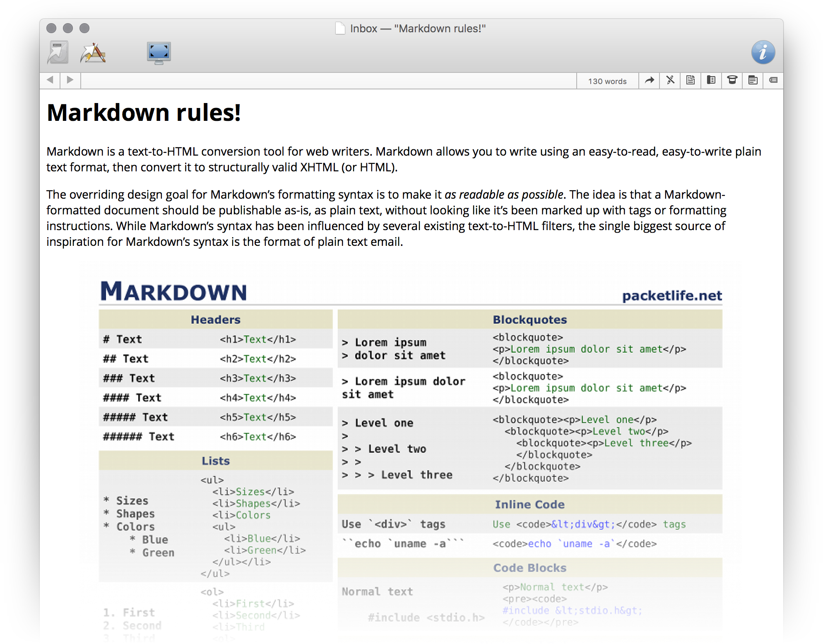The image size is (823, 644).
Task: Click the document proxy icon in title
Action: click(340, 29)
